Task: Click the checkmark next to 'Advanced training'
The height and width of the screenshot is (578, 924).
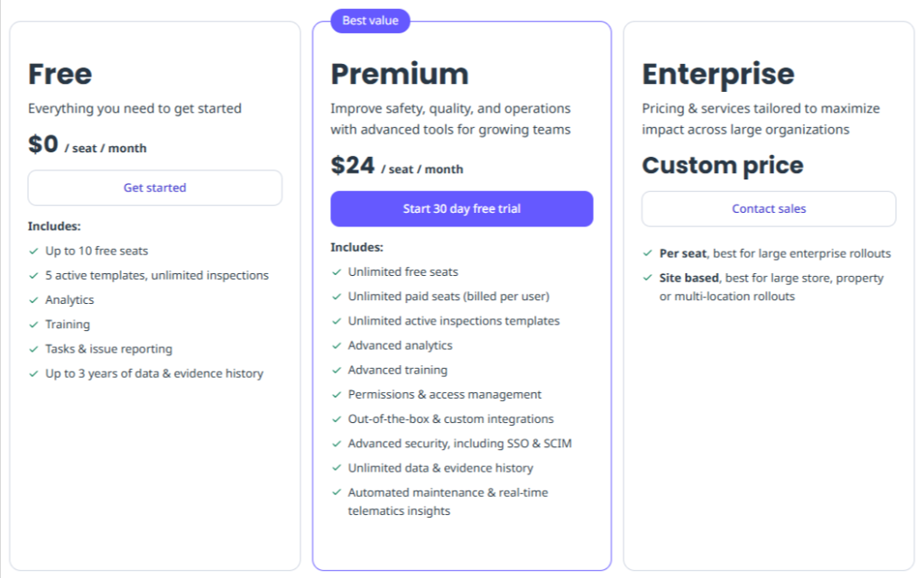Action: [336, 370]
